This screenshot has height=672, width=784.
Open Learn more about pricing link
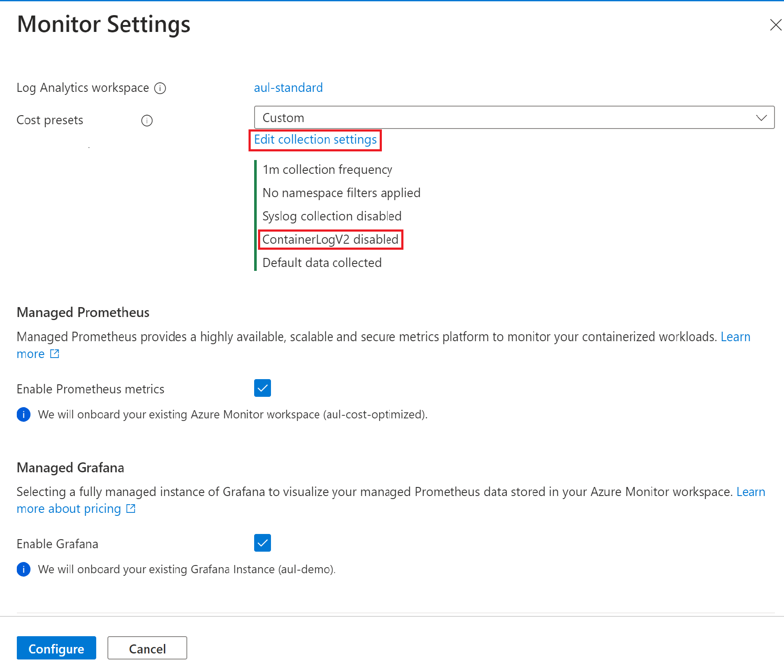coord(69,509)
